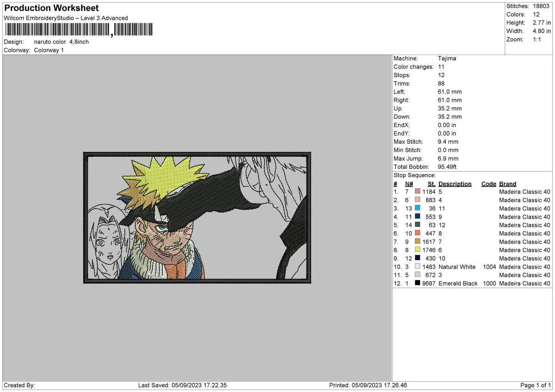Click the Width value 4.80 in
Image resolution: width=555 pixels, height=392 pixels.
(542, 31)
